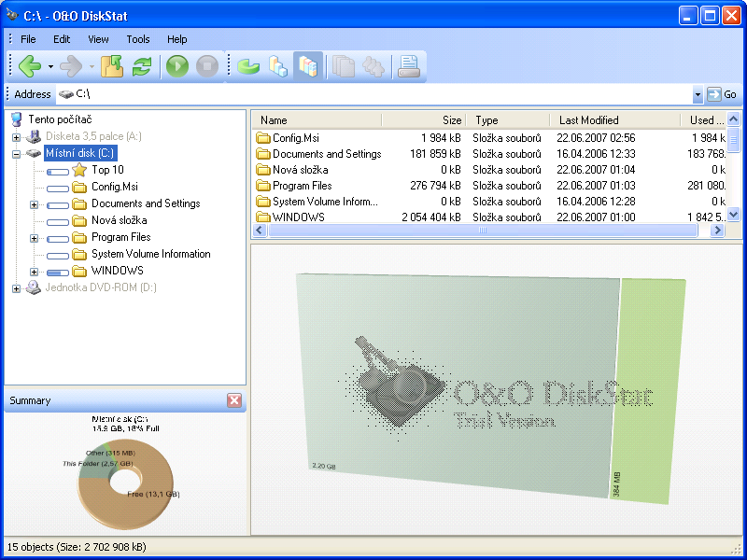
Task: Expand Program Files in the tree
Action: coord(34,238)
